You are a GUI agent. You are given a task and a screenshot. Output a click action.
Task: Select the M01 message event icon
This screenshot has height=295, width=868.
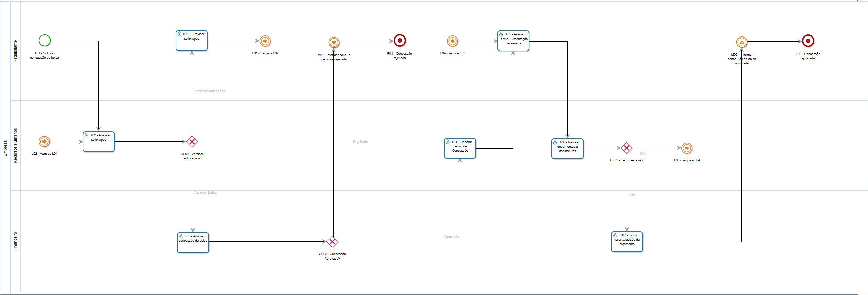(334, 43)
